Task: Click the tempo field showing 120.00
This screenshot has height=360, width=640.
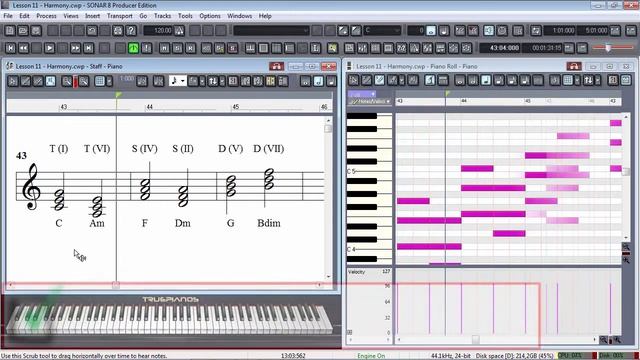Action: 158,31
